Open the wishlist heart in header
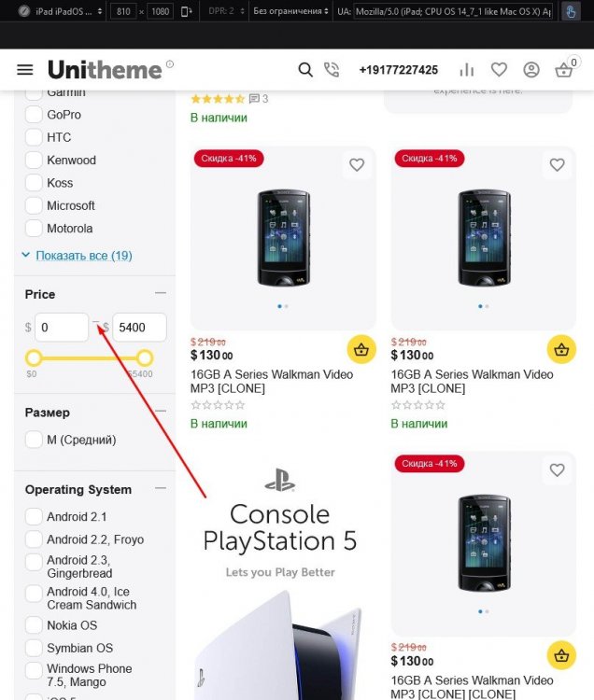 point(499,70)
